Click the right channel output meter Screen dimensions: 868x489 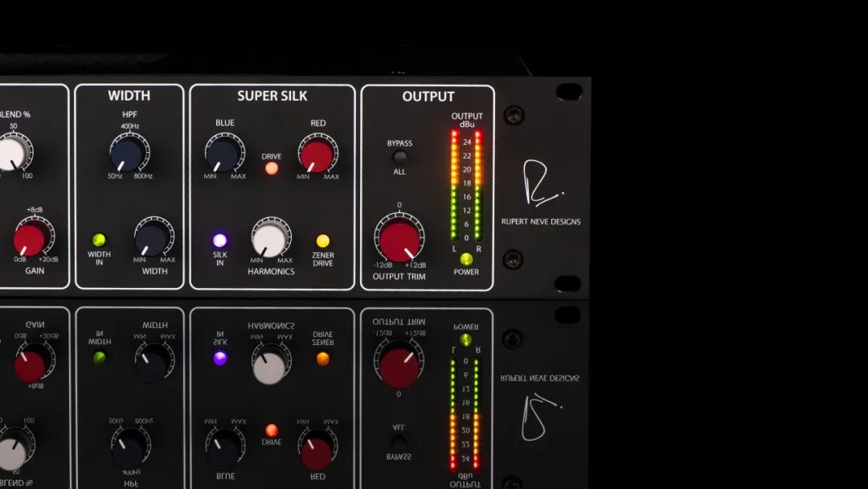(x=478, y=185)
